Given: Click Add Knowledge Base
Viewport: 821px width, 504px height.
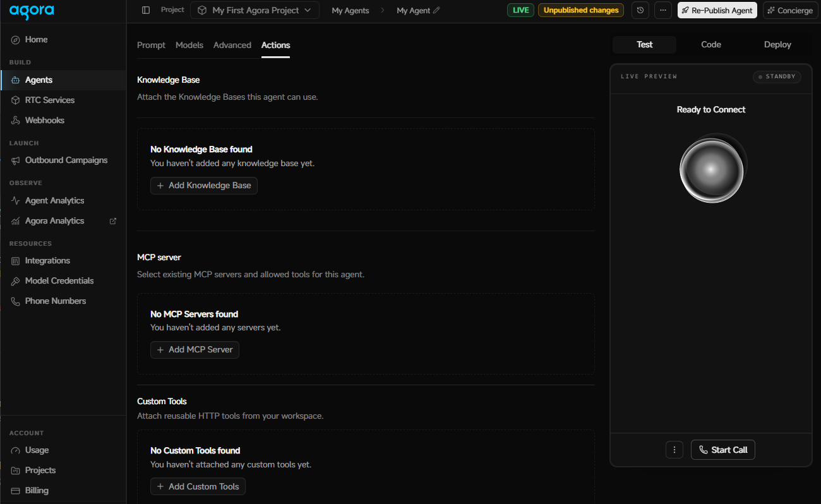Looking at the screenshot, I should (204, 186).
